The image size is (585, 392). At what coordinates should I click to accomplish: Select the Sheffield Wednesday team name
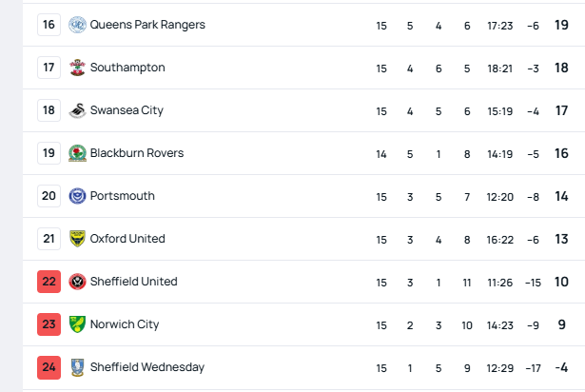click(x=147, y=367)
